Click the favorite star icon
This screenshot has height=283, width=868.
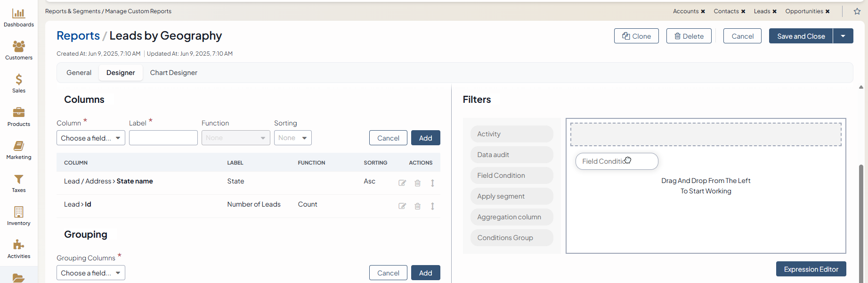857,11
